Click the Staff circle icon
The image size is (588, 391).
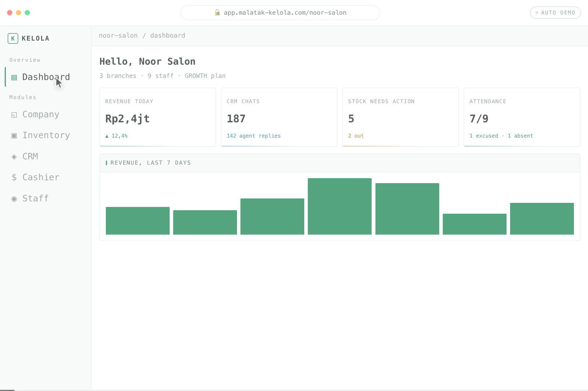click(x=14, y=199)
